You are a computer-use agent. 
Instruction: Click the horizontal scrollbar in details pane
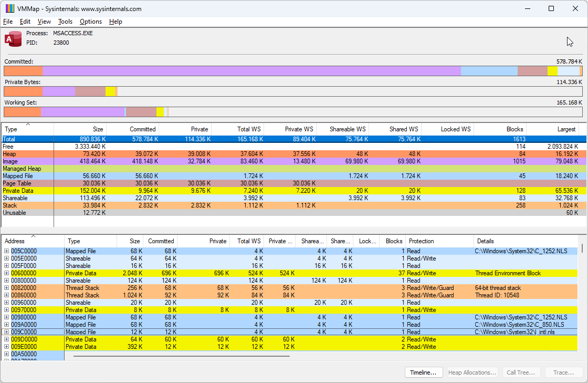pos(182,356)
